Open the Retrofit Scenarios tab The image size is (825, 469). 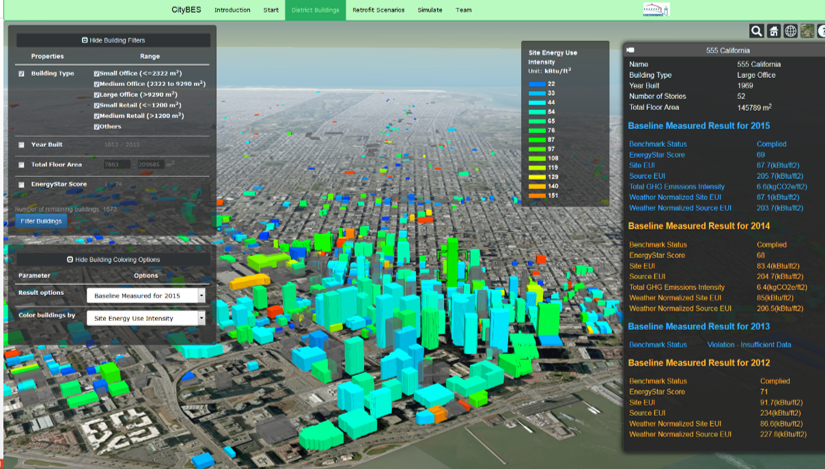pos(378,10)
